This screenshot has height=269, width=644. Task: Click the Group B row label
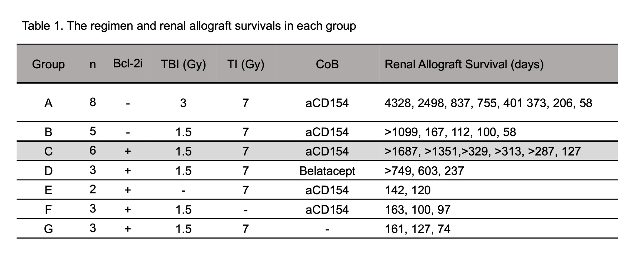(x=48, y=132)
